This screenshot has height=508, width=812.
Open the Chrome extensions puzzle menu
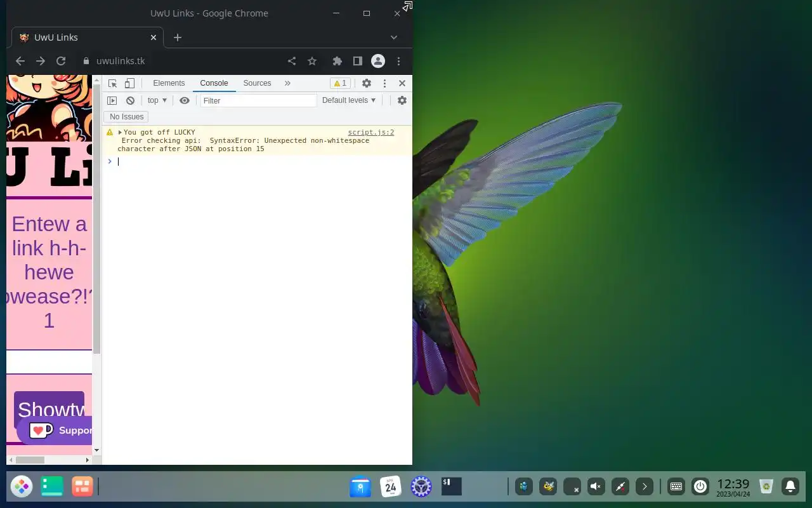point(337,61)
